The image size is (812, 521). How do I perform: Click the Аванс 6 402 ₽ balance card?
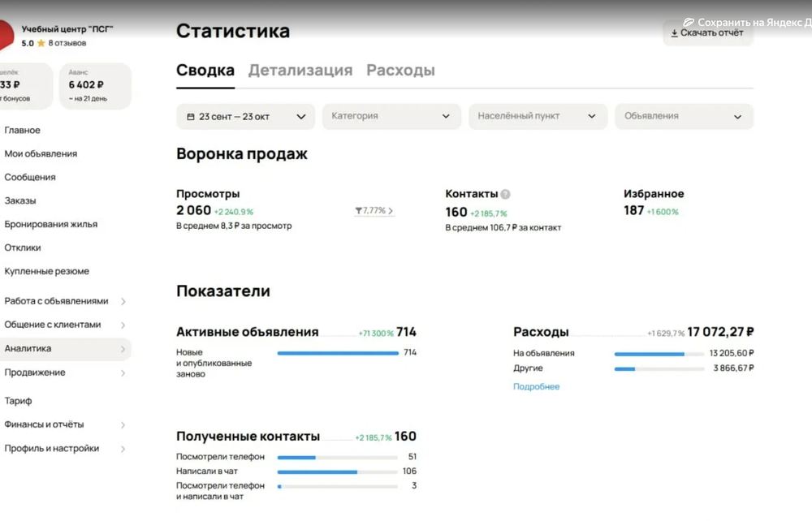pos(95,86)
